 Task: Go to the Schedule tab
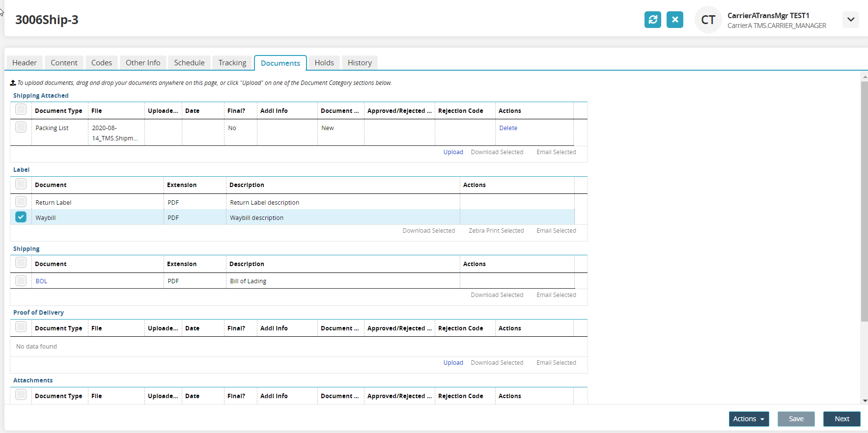(189, 63)
